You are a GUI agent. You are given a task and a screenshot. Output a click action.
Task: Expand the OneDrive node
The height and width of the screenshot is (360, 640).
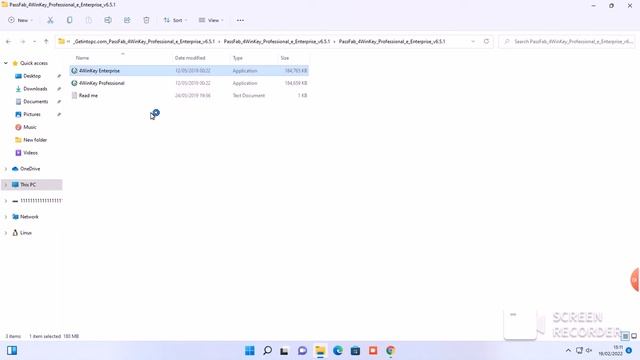pos(6,169)
